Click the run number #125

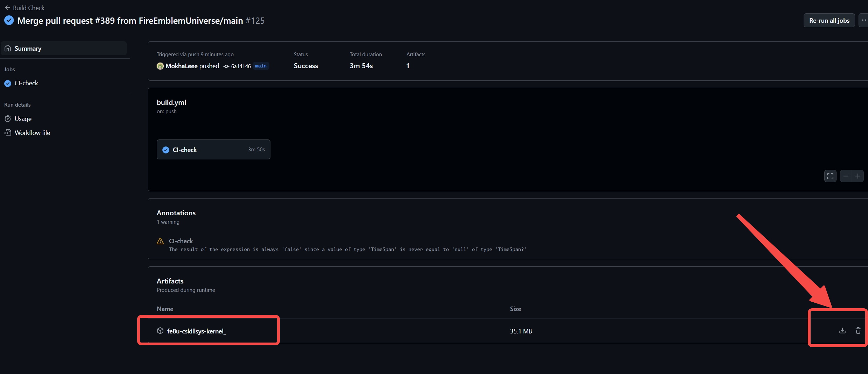[255, 21]
